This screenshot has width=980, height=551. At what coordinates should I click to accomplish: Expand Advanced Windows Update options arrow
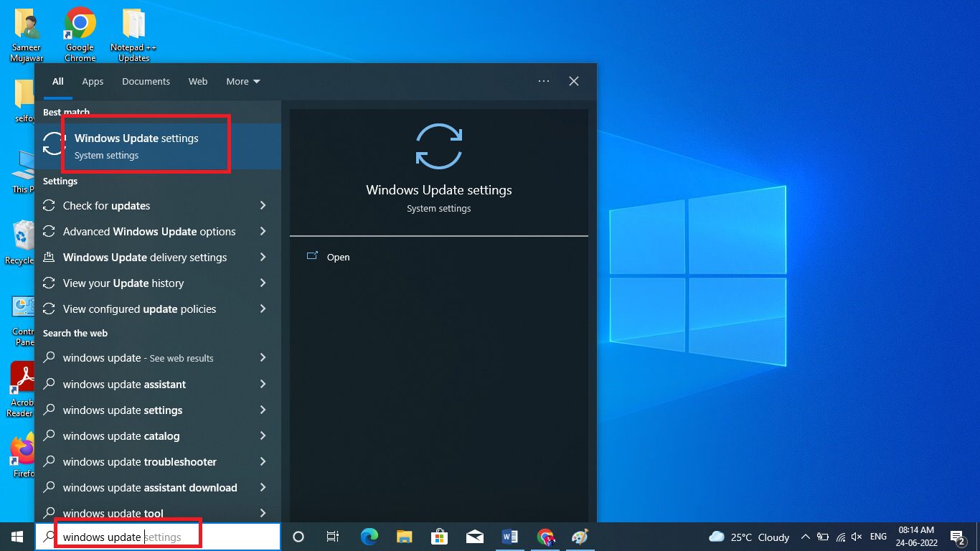[x=263, y=232]
